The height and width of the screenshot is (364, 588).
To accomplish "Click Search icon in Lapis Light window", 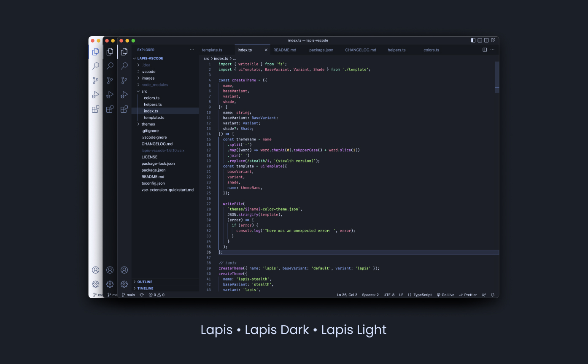I will coord(96,66).
